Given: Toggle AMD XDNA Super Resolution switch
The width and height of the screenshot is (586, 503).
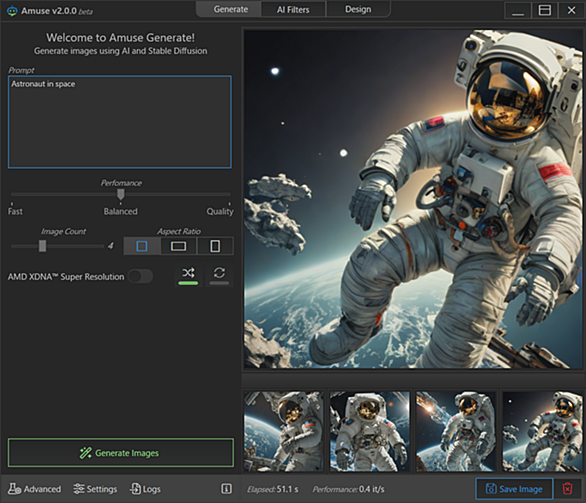Looking at the screenshot, I should pos(140,277).
